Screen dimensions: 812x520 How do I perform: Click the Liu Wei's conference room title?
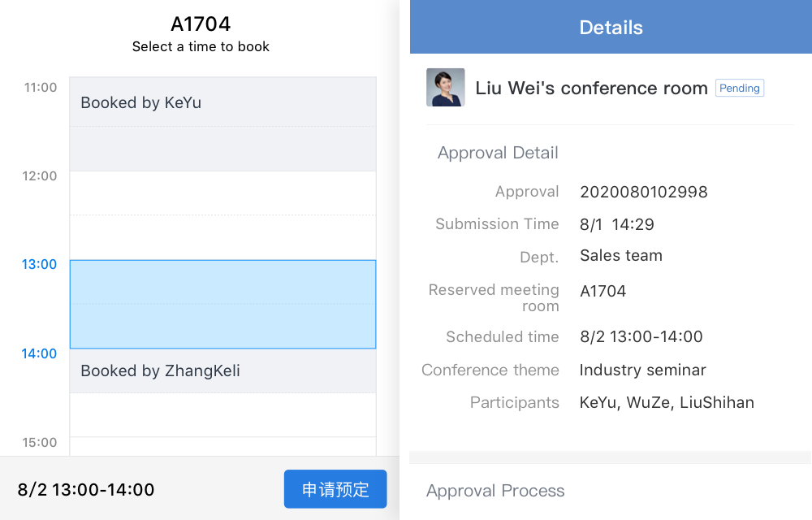point(591,88)
